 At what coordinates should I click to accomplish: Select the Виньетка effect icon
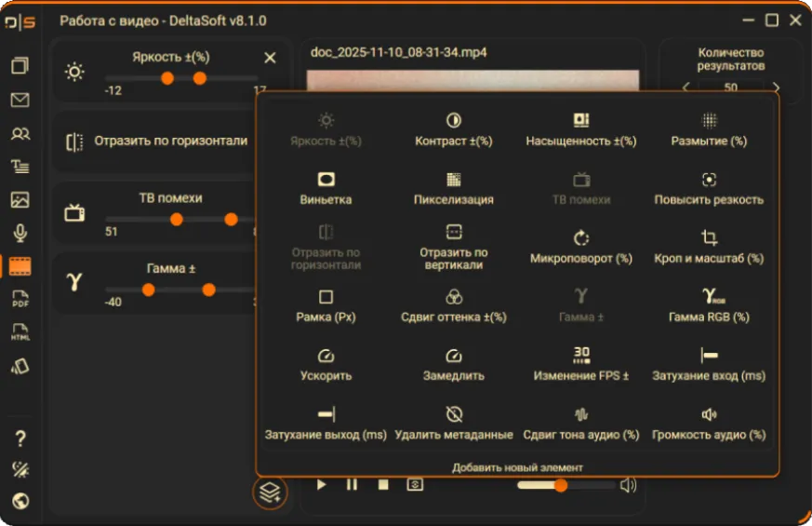[326, 180]
